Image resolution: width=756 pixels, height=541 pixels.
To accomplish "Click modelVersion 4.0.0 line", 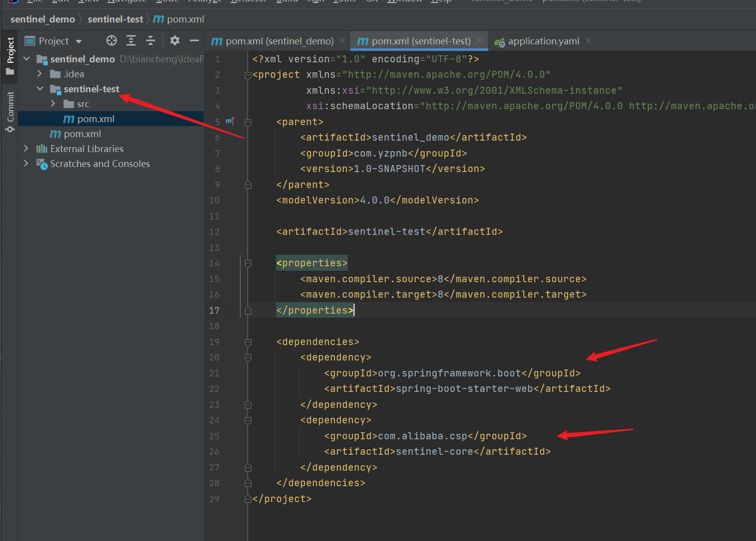I will [378, 200].
